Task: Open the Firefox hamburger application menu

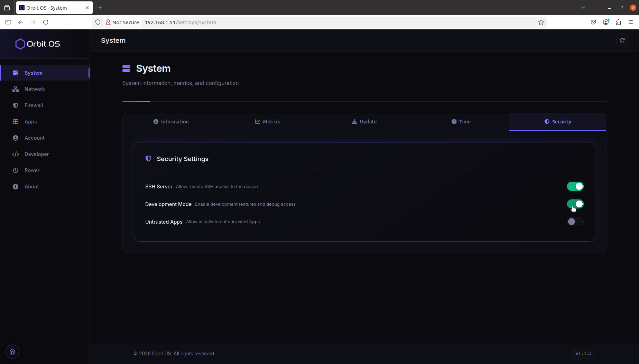Action: 631,22
